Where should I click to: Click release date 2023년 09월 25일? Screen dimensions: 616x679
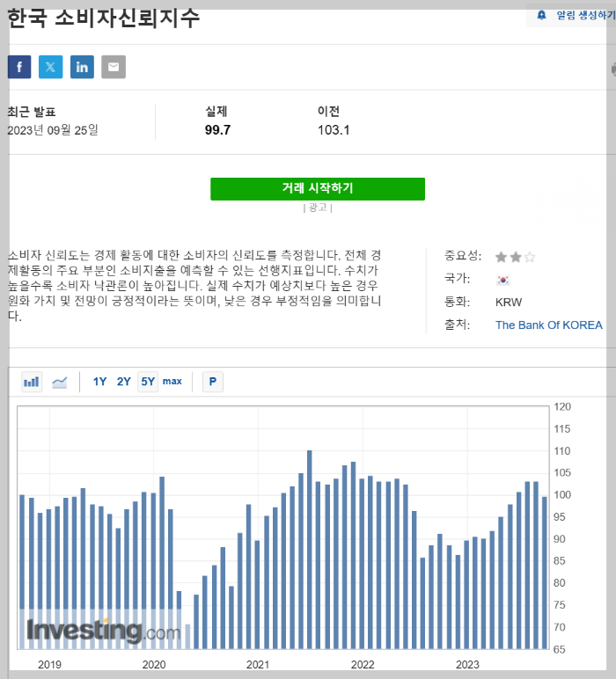(53, 130)
